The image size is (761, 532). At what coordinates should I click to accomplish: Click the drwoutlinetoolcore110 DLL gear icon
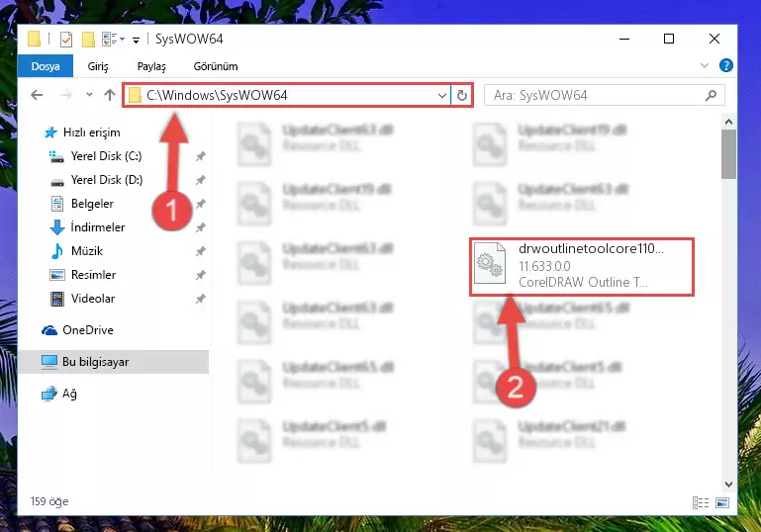coord(490,263)
